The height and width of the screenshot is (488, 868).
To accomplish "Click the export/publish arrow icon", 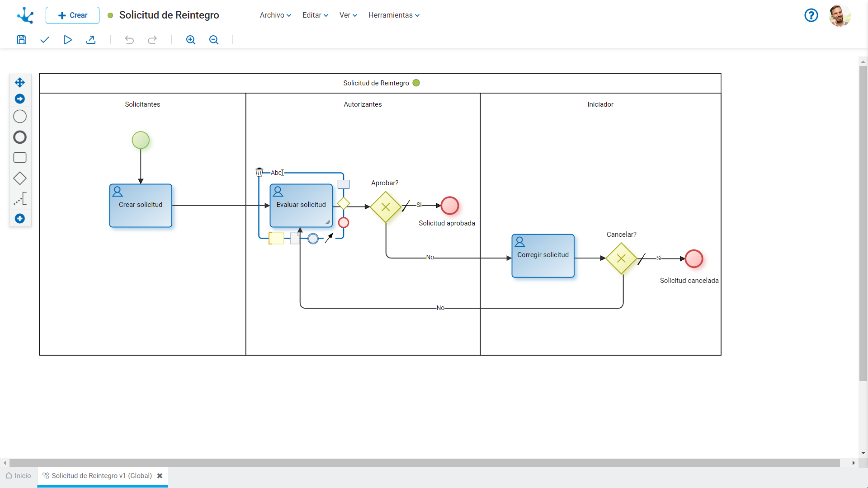I will pyautogui.click(x=91, y=40).
